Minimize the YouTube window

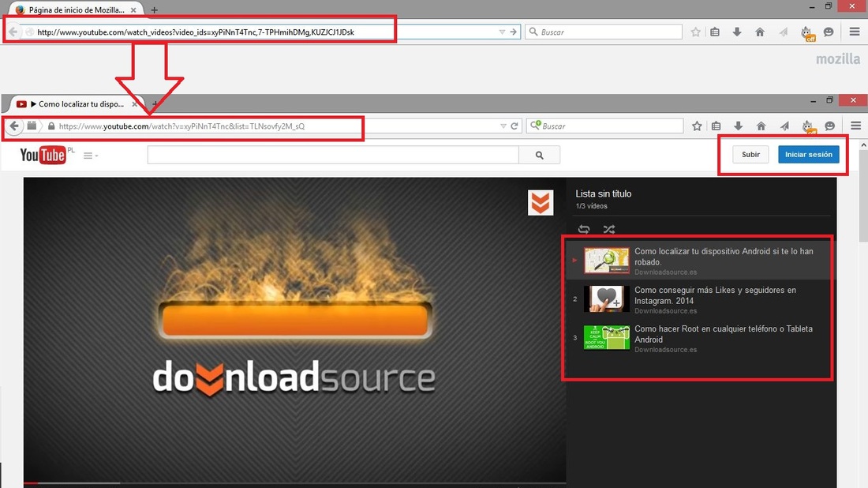[813, 101]
